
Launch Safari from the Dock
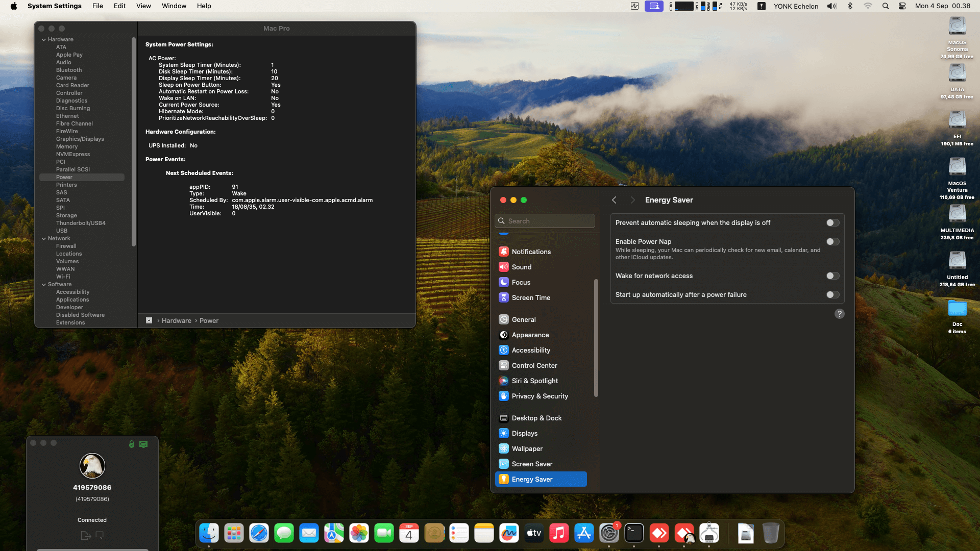coord(259,534)
